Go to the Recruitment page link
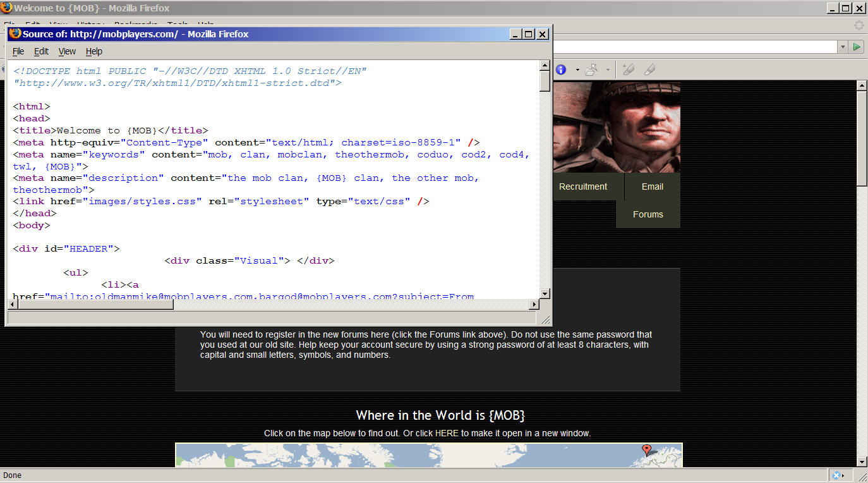868x483 pixels. pos(582,186)
